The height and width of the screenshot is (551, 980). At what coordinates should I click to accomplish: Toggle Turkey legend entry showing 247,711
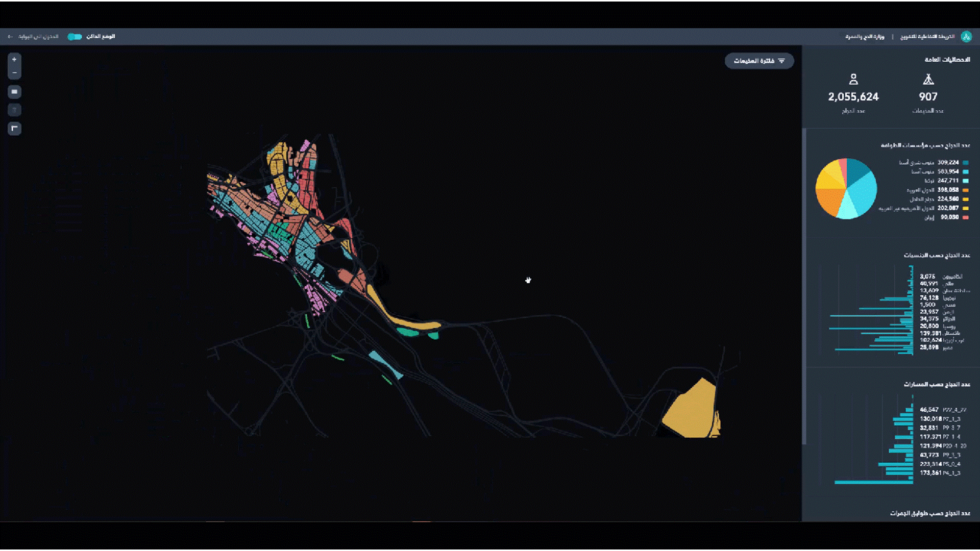947,181
